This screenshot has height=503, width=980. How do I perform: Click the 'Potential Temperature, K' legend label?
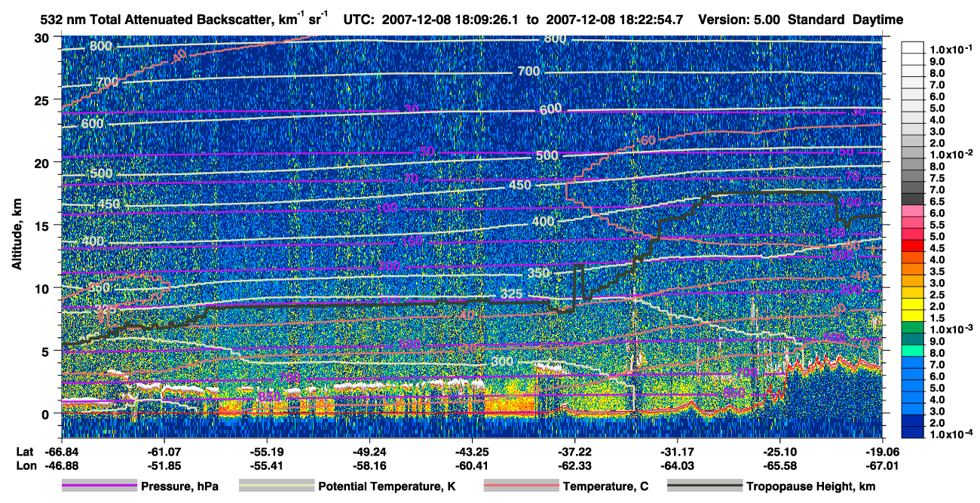pos(387,486)
